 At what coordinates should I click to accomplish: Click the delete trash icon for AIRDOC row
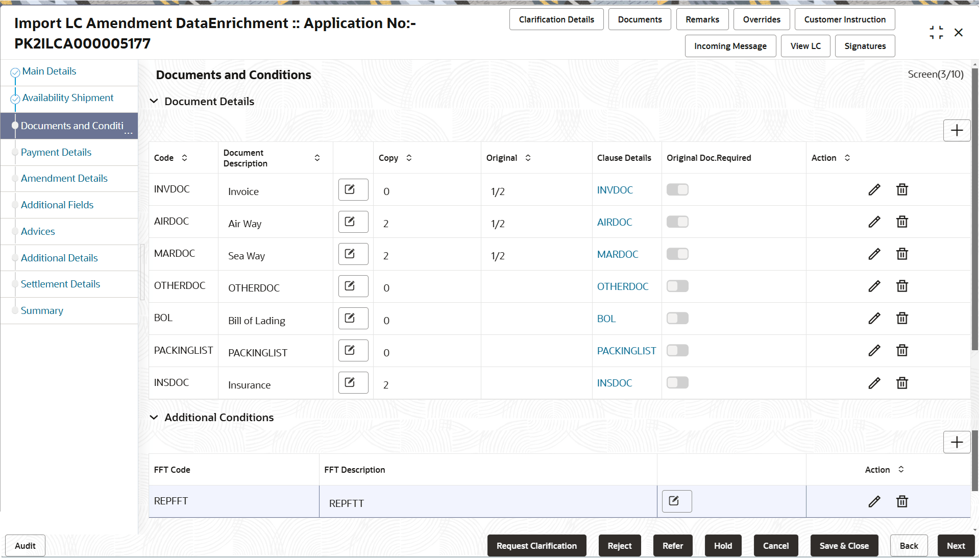tap(902, 222)
